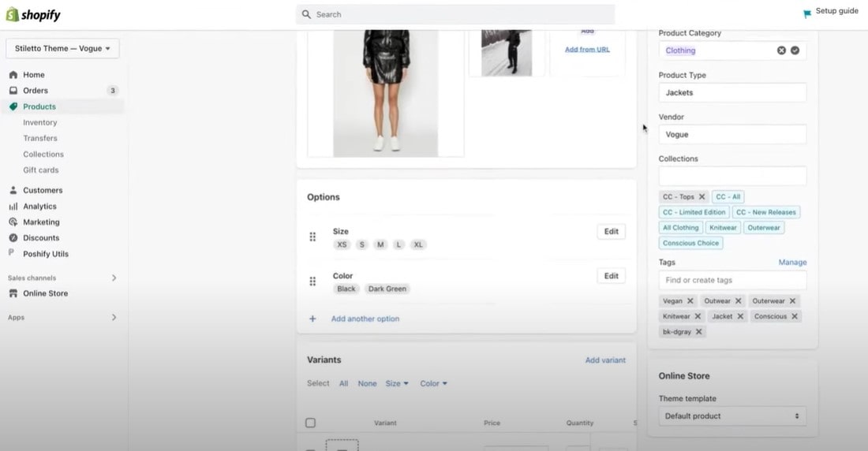Go to Home in sidebar
The height and width of the screenshot is (451, 868).
click(x=34, y=75)
